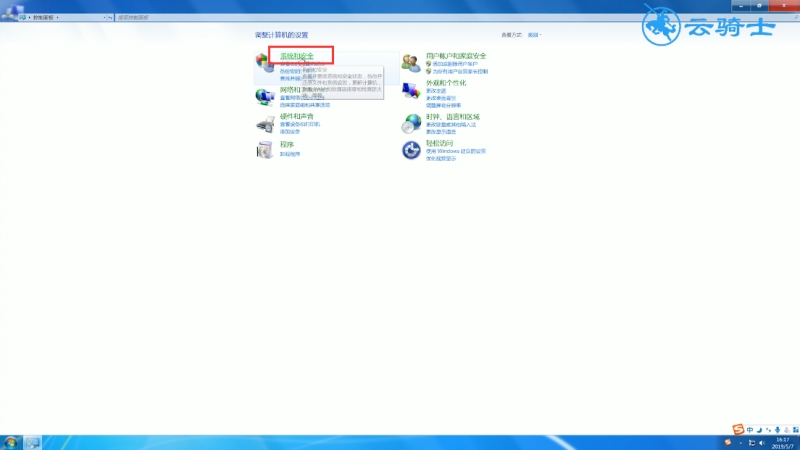
Task: Click 更改键盘或其他输入法 link
Action: point(451,124)
